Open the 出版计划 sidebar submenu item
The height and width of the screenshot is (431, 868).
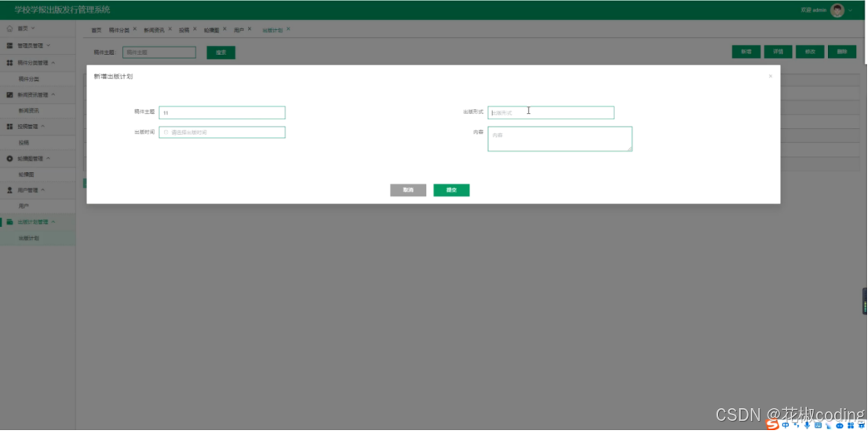[38, 238]
